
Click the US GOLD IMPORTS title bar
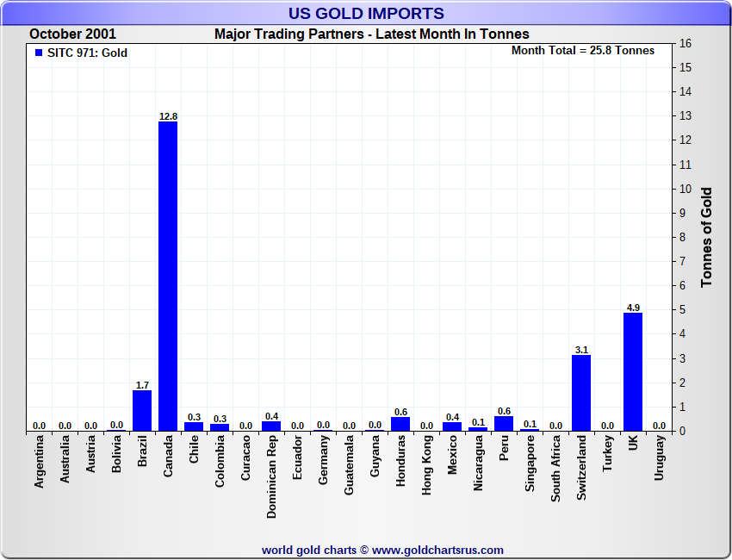click(366, 13)
